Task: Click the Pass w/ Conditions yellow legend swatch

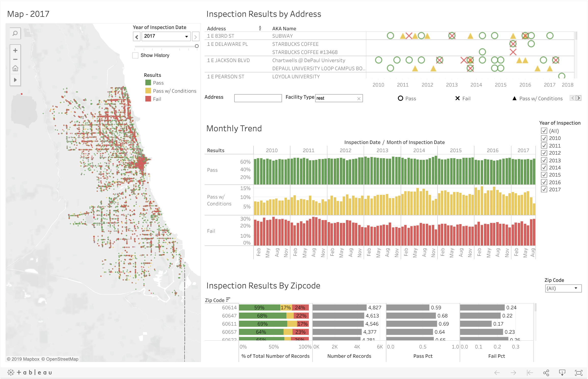Action: (148, 91)
